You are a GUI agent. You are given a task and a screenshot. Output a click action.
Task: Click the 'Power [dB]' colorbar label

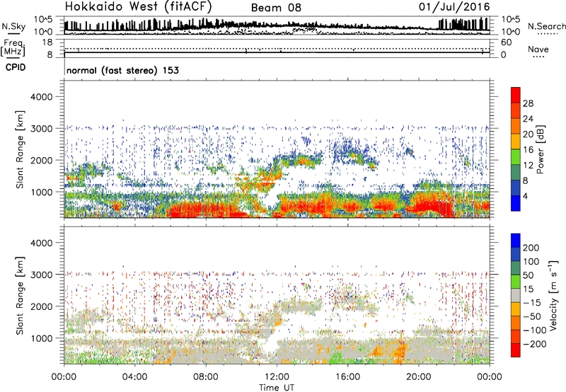point(541,149)
